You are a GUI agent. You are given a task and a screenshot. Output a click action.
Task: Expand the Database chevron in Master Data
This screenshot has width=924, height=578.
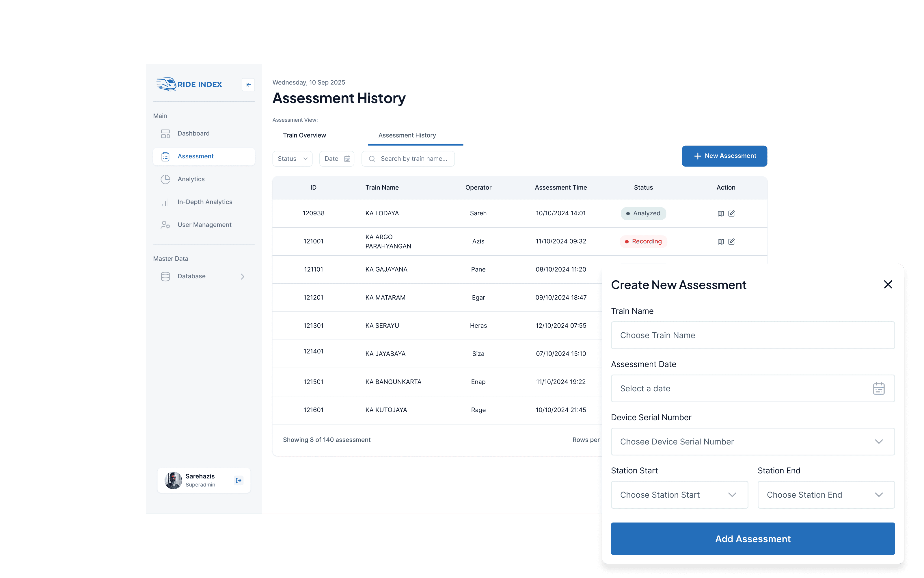pyautogui.click(x=243, y=276)
